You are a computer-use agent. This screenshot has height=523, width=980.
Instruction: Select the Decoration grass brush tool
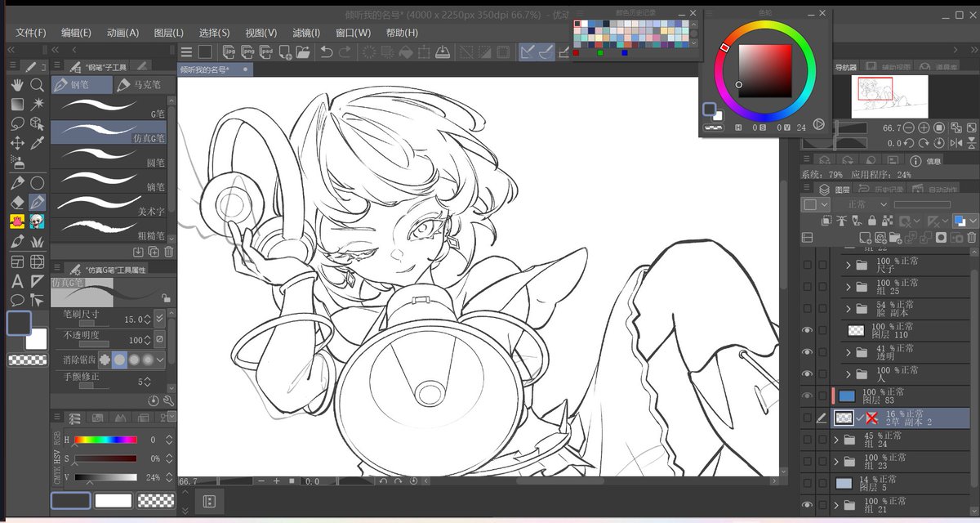[37, 242]
